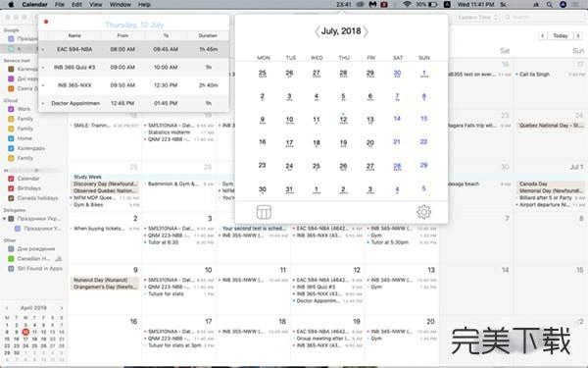Open the Help menu
Viewport: 588px width, 368px height.
(x=144, y=5)
